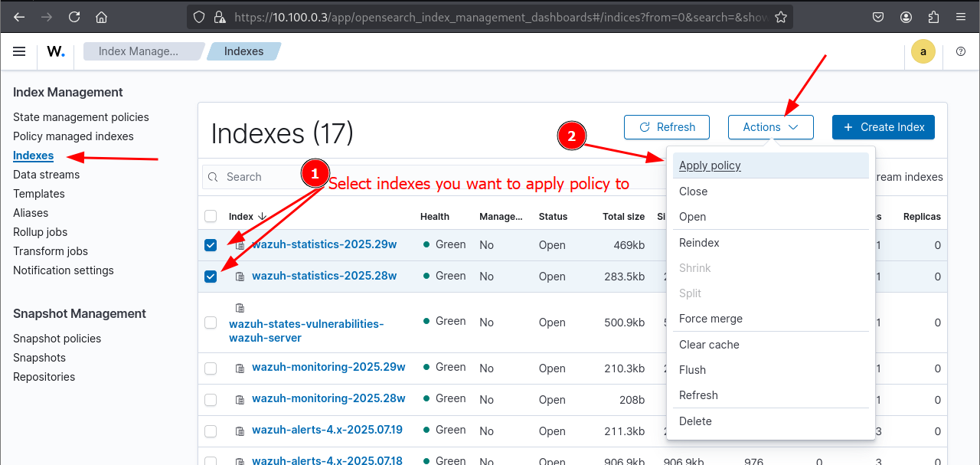The image size is (980, 465).
Task: Open Repositories in sidebar
Action: pos(44,377)
